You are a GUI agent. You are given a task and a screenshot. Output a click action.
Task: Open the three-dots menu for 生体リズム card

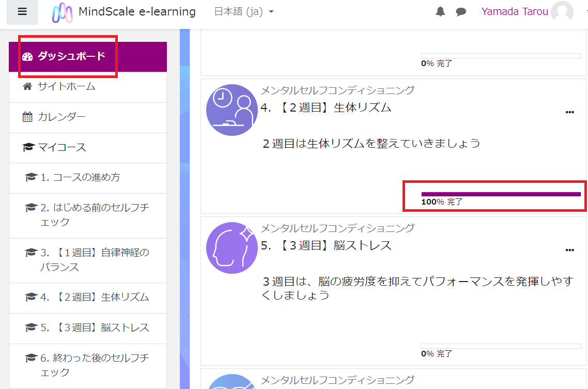(569, 112)
